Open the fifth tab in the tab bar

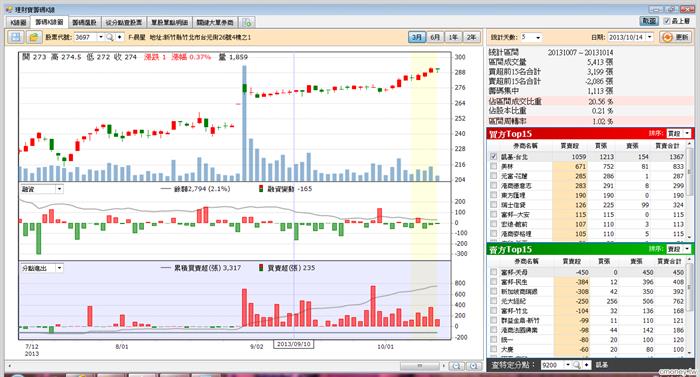pyautogui.click(x=169, y=22)
